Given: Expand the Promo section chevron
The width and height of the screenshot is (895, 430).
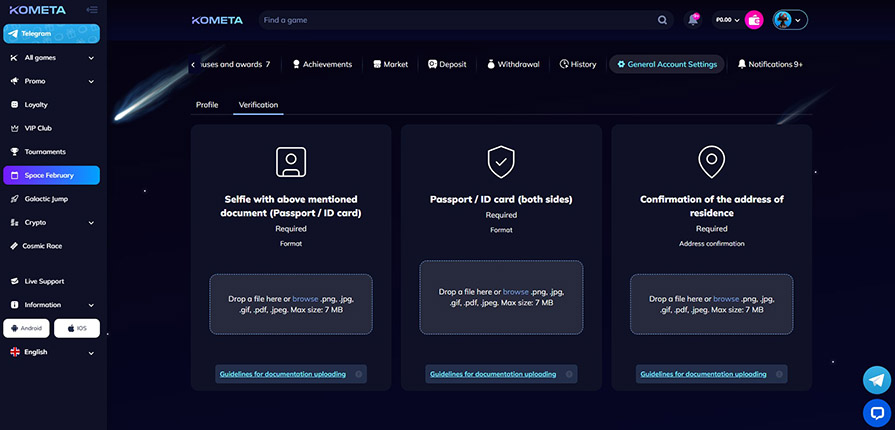Looking at the screenshot, I should [x=91, y=82].
